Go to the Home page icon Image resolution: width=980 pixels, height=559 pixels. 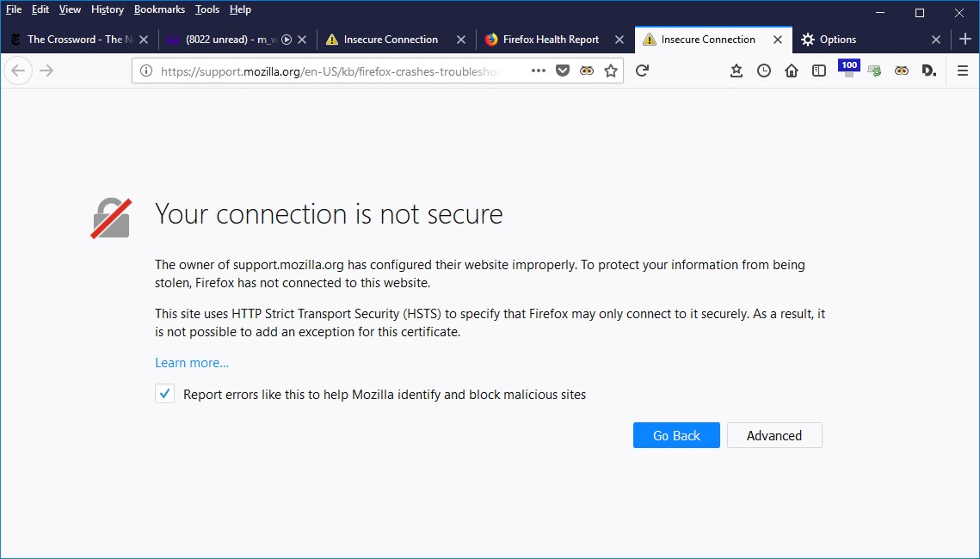pyautogui.click(x=792, y=71)
